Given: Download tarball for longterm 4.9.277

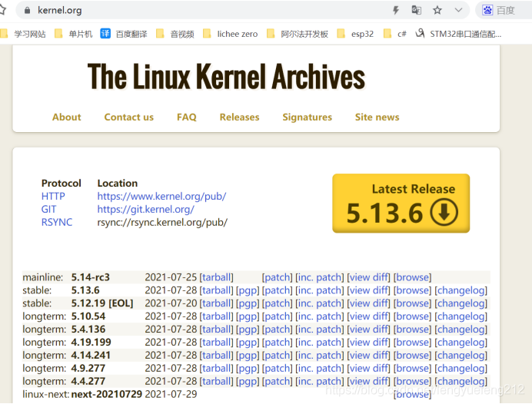Looking at the screenshot, I should pos(217,369).
